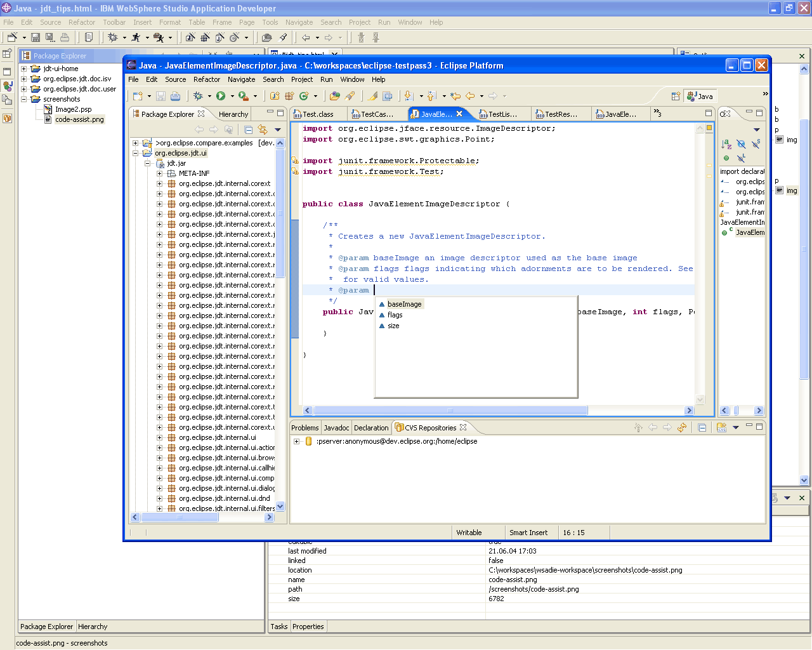The height and width of the screenshot is (650, 812).
Task: Click Collapse All in Package Explorer
Action: point(248,129)
